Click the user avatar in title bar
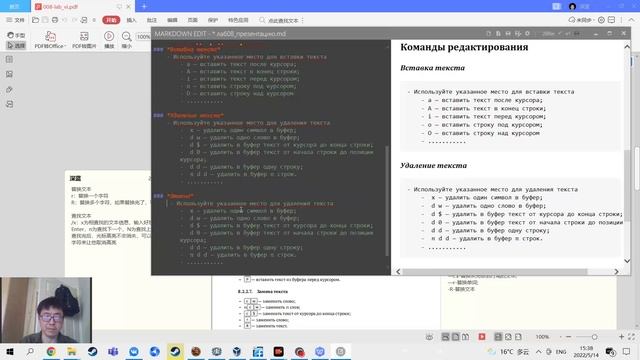The width and height of the screenshot is (640, 360). tap(572, 7)
